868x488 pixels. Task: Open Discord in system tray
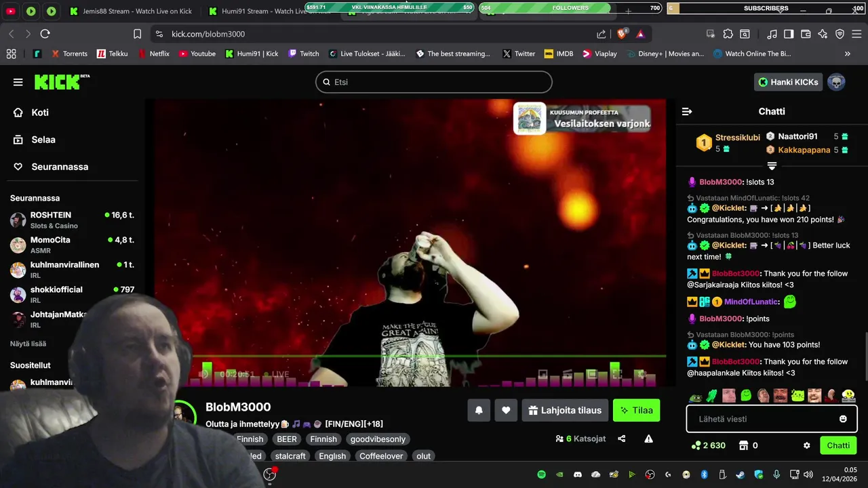pyautogui.click(x=578, y=474)
